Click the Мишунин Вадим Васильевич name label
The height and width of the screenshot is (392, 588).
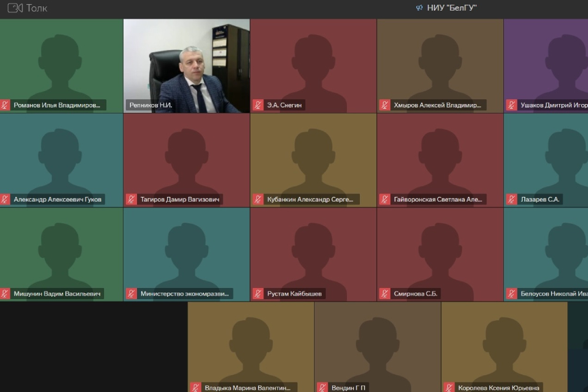point(57,293)
